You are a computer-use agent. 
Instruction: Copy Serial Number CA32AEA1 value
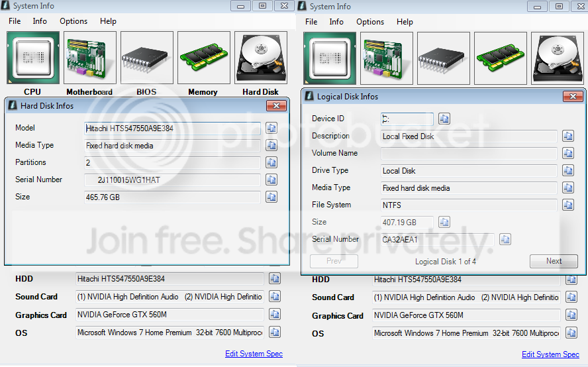pyautogui.click(x=505, y=239)
